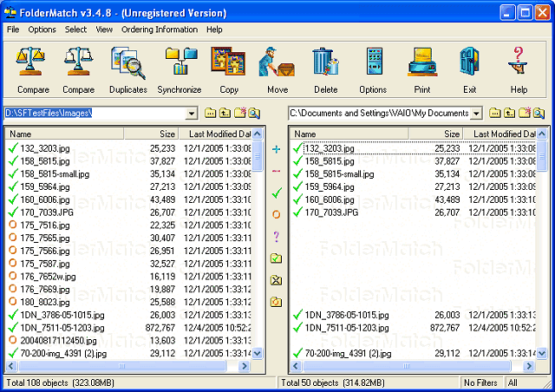Sort right pane by Name column header
The height and width of the screenshot is (392, 555).
point(349,134)
